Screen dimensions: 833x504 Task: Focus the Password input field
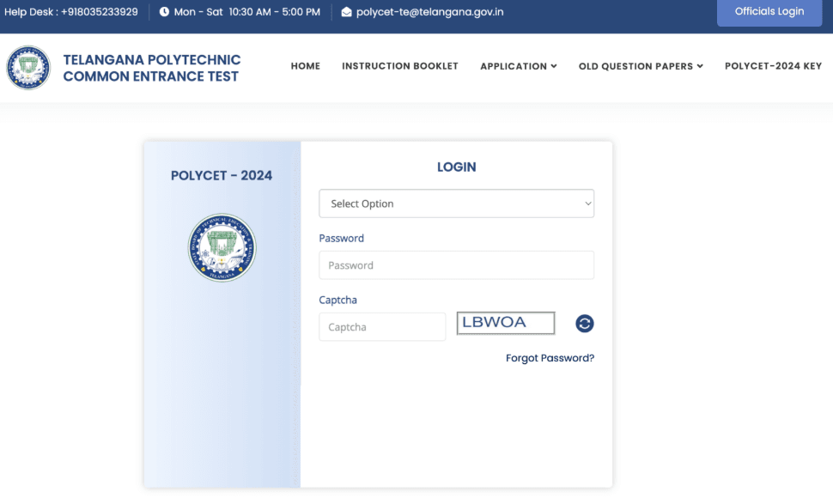pos(456,265)
